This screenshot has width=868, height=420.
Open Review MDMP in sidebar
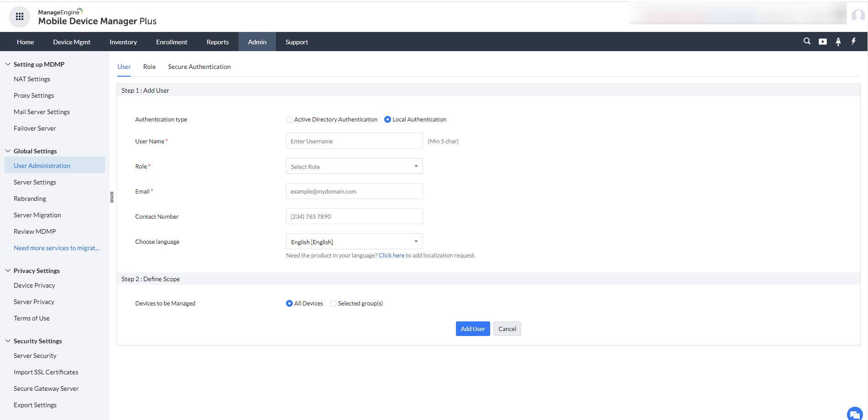coord(35,231)
